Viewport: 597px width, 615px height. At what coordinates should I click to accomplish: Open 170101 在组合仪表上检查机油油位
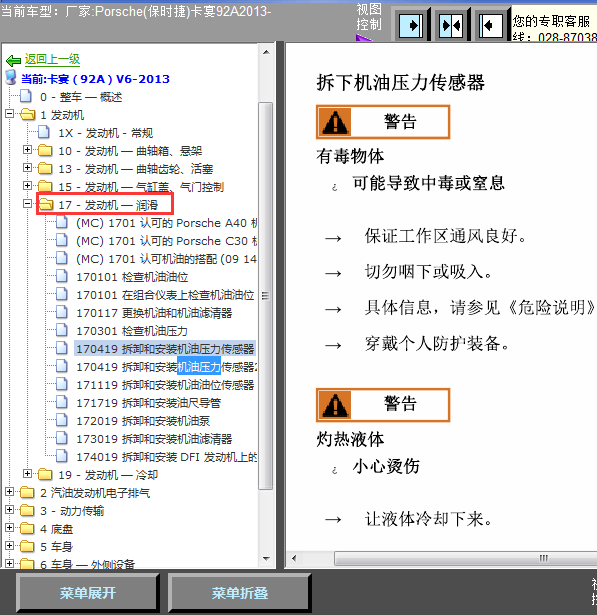165,295
